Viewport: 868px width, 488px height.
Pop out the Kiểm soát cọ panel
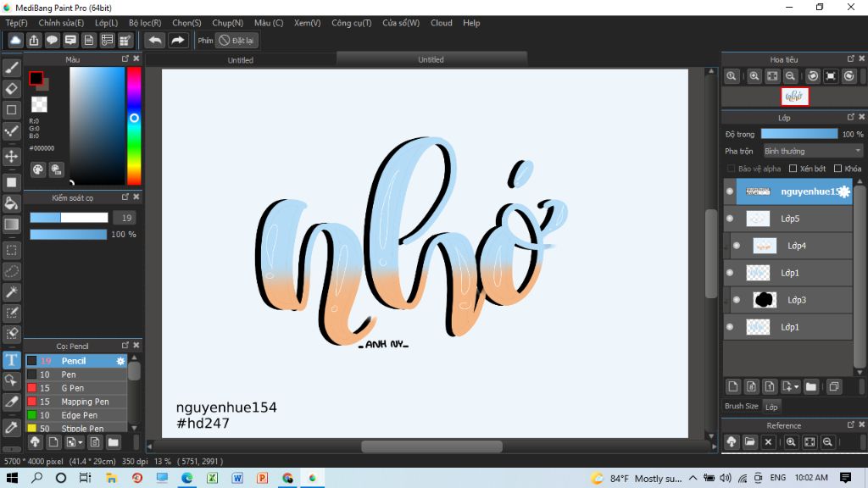point(125,197)
